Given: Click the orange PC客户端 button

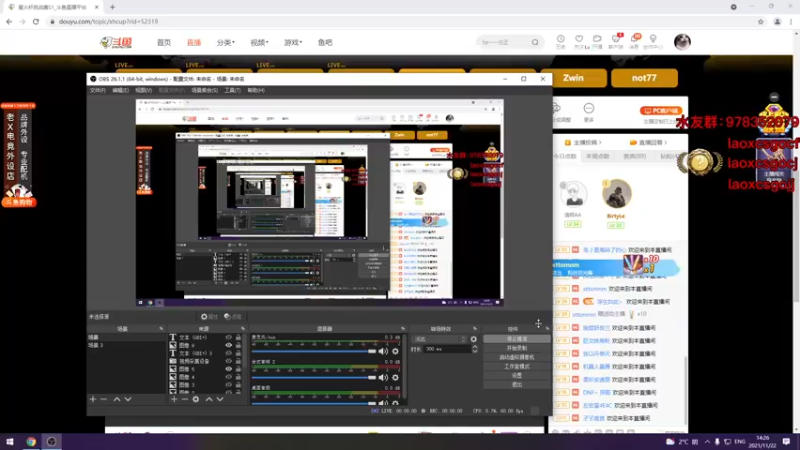Looking at the screenshot, I should click(661, 110).
